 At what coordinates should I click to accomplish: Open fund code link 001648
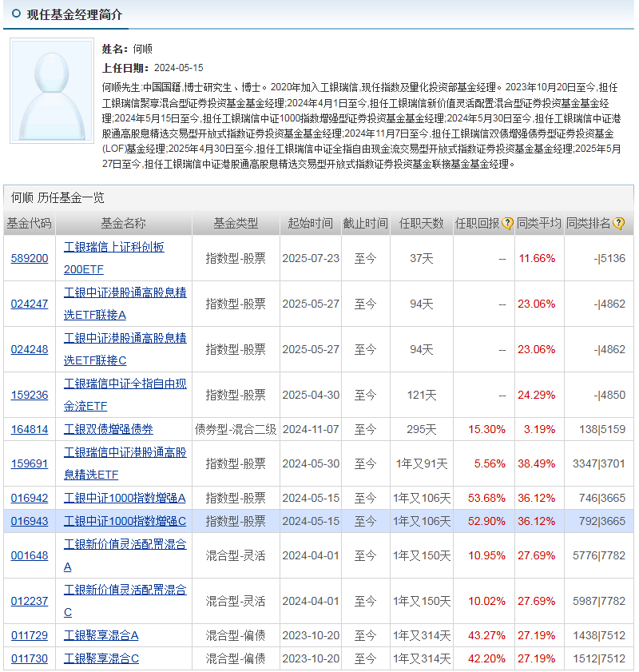pos(30,555)
